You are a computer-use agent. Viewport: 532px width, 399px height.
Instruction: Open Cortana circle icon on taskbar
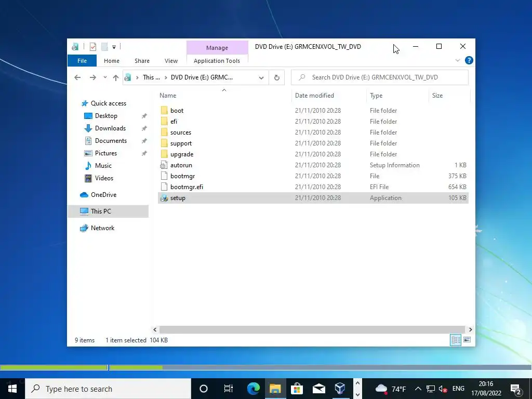point(204,389)
